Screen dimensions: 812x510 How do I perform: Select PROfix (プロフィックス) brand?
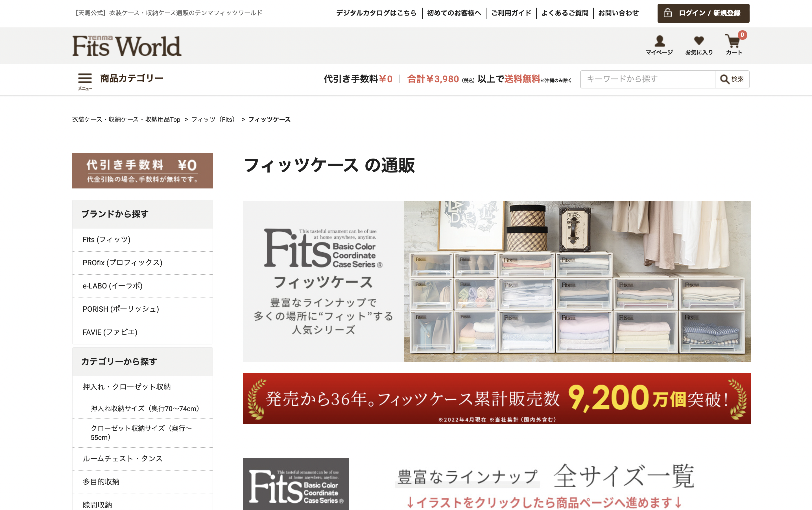(122, 263)
